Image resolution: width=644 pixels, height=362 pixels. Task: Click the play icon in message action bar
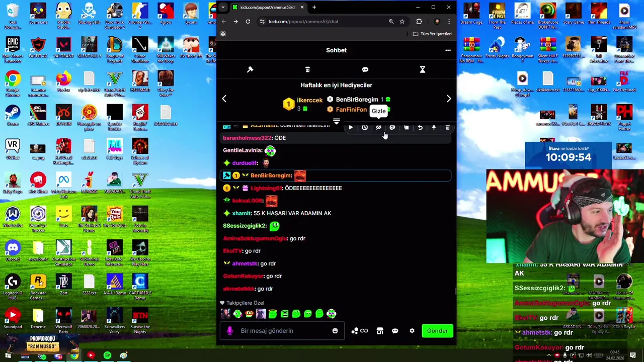351,128
